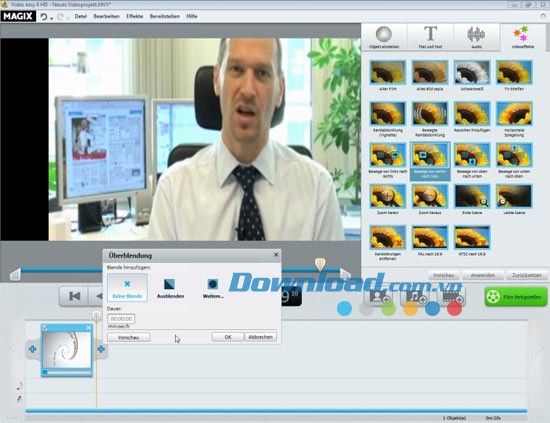Switch to Audio tab
The width and height of the screenshot is (550, 423).
(476, 37)
